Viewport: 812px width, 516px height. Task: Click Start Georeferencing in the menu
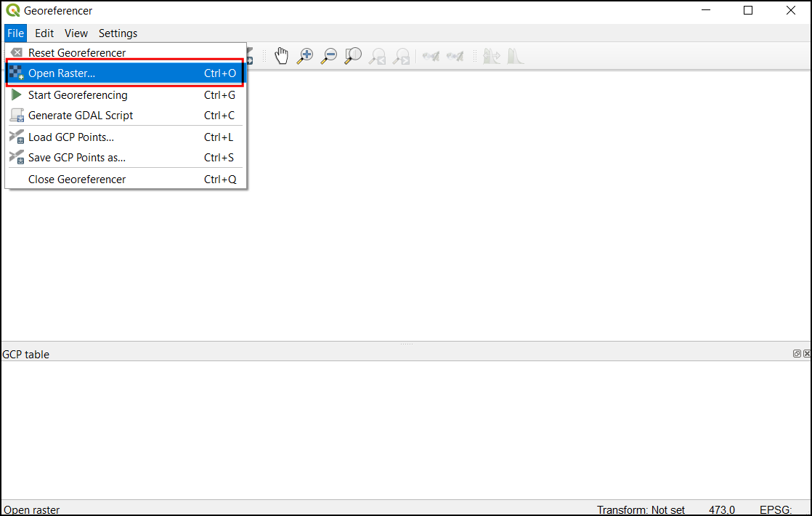78,95
